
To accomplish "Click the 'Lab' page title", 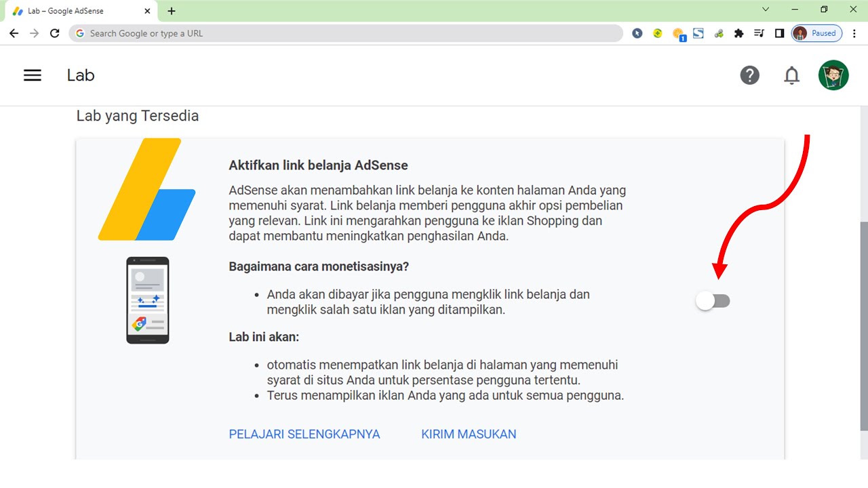I will click(x=81, y=75).
